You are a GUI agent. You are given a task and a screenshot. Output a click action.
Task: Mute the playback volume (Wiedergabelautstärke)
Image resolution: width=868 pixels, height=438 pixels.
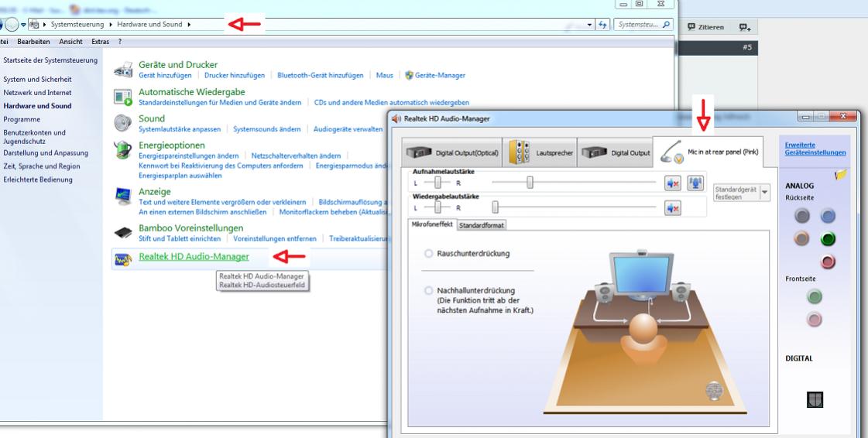click(x=673, y=208)
